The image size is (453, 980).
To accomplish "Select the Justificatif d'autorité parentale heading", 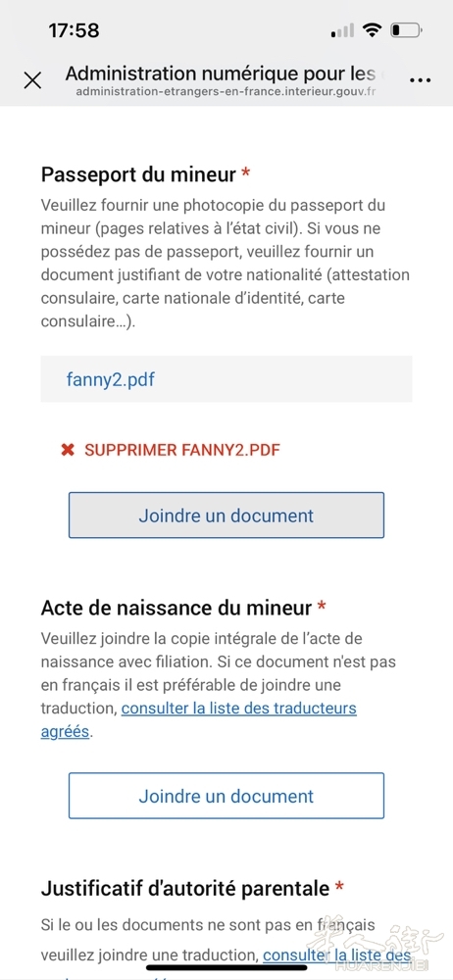I will (x=185, y=888).
